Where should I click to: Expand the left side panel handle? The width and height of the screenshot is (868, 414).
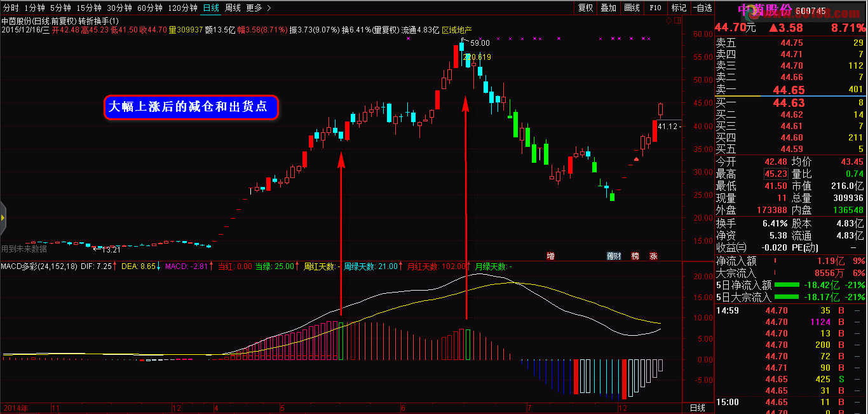click(3, 218)
